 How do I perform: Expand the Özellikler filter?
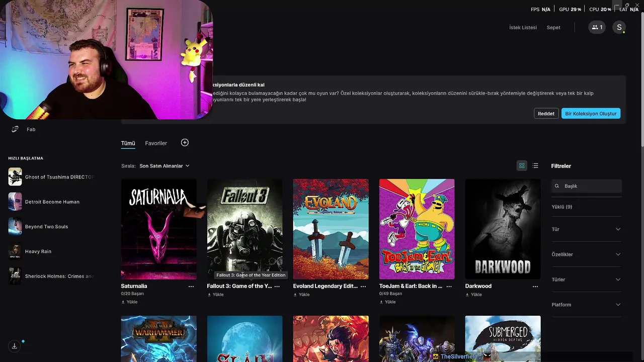click(586, 254)
